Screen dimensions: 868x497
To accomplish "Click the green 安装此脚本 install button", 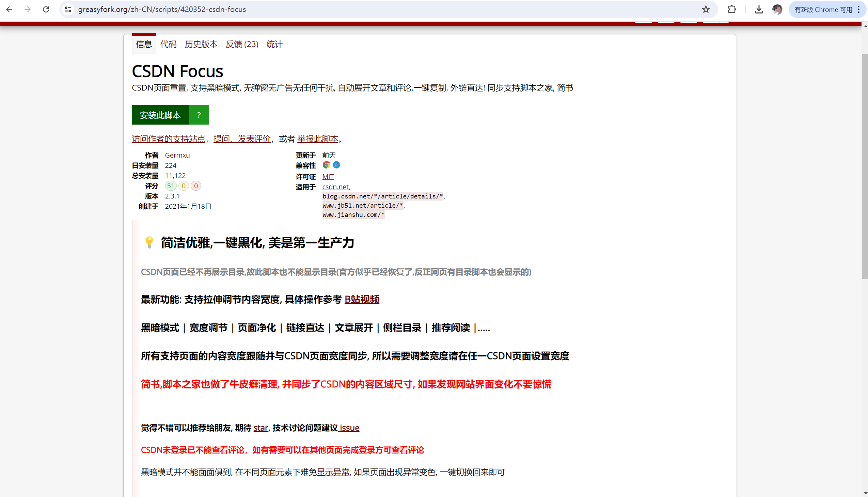I will pos(160,115).
